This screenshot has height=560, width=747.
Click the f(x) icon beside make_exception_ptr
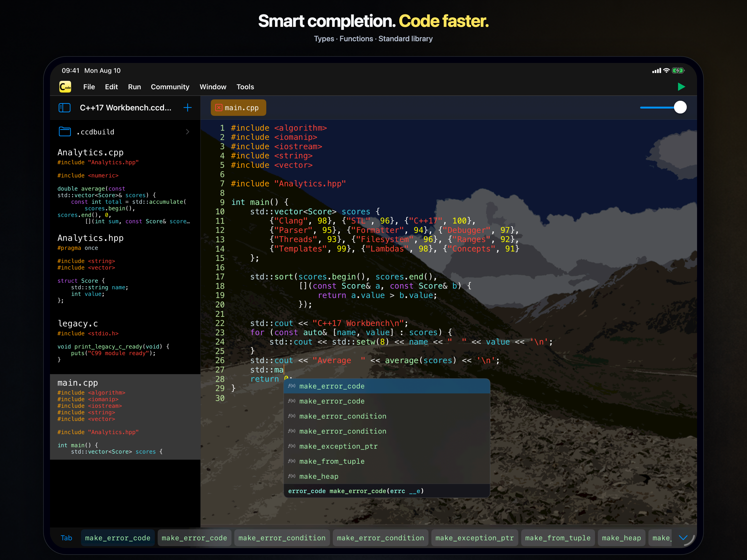point(292,446)
